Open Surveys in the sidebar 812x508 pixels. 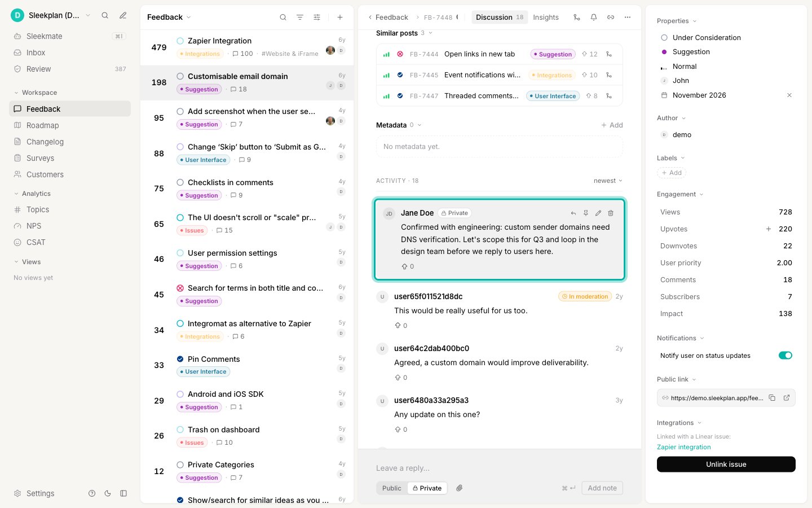click(x=70, y=158)
